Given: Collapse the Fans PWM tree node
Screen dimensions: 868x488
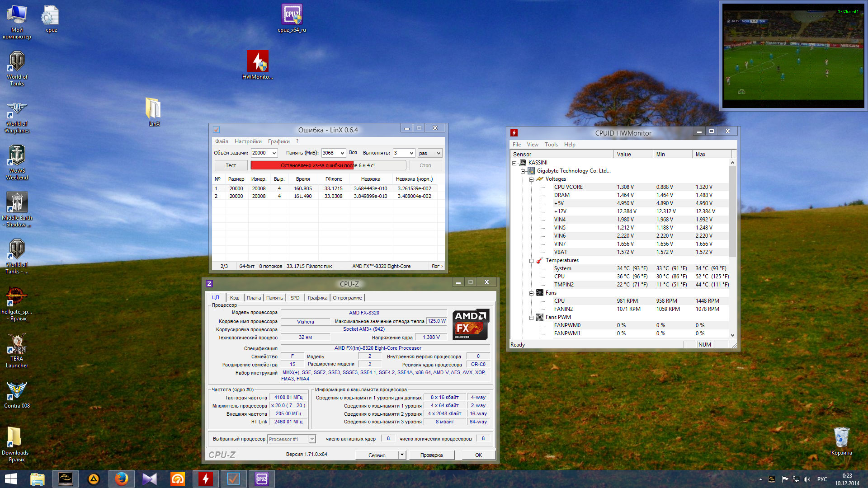Looking at the screenshot, I should coord(532,318).
